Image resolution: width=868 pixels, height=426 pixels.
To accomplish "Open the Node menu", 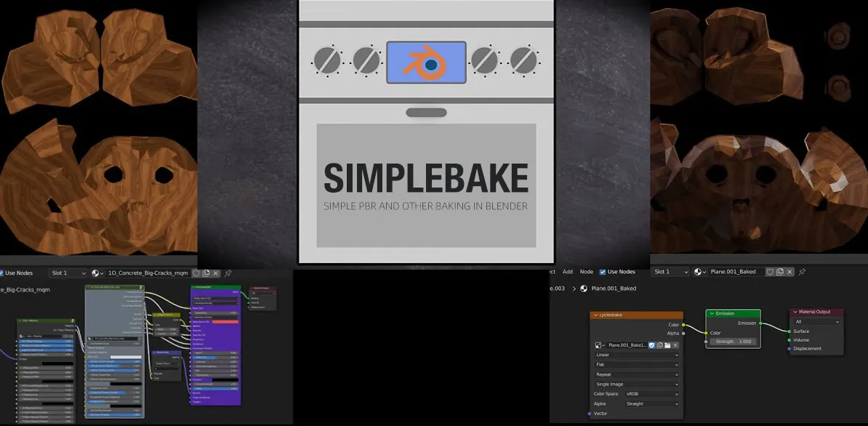I will tap(586, 272).
